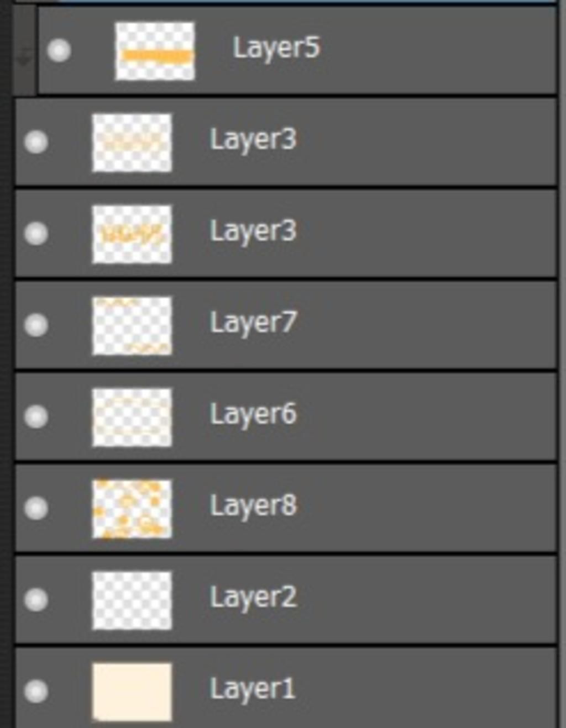Image resolution: width=566 pixels, height=728 pixels.
Task: Choose the Layer6 name label
Action: tap(253, 414)
